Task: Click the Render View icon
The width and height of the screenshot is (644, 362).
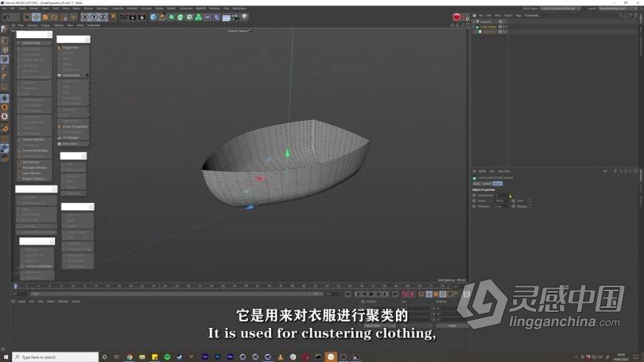Action: pos(123,18)
